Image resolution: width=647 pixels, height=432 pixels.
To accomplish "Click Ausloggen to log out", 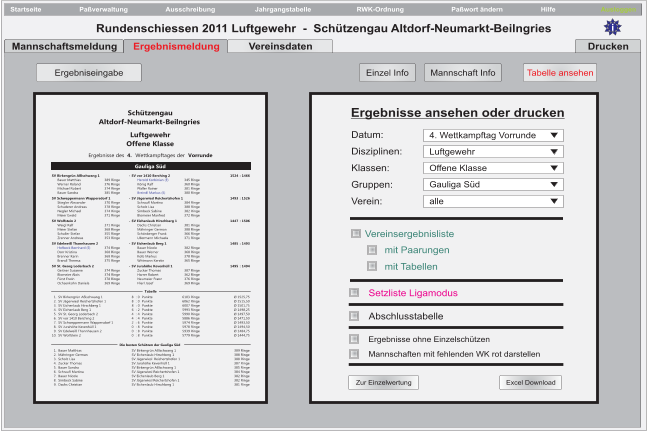I will pyautogui.click(x=618, y=9).
